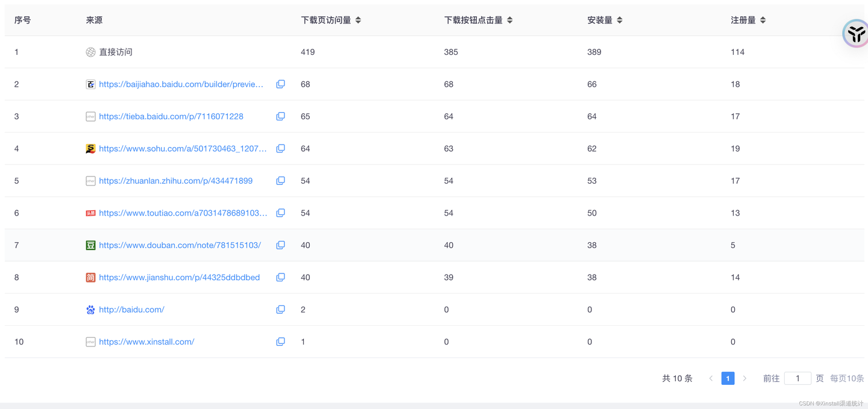Click the Sohu fox icon in row 4
This screenshot has height=409, width=868.
[90, 148]
